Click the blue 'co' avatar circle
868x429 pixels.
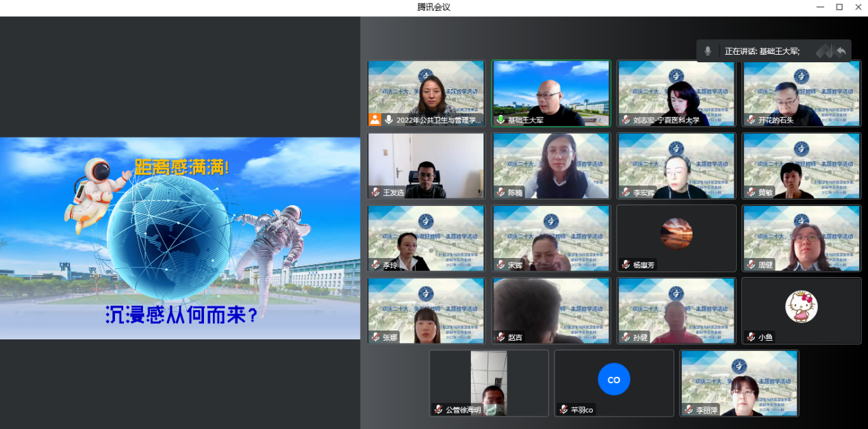pos(613,379)
